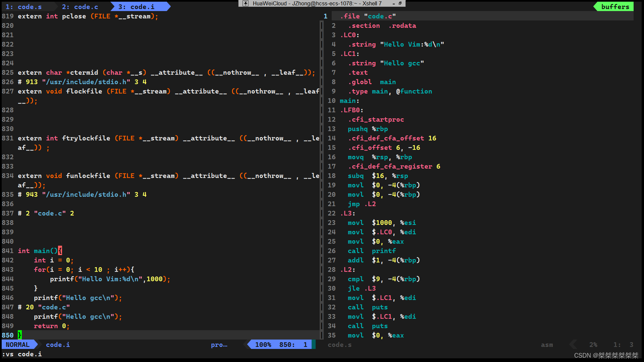
Task: Click '.cfi_def_cfa_register 6' line
Action: (x=394, y=166)
